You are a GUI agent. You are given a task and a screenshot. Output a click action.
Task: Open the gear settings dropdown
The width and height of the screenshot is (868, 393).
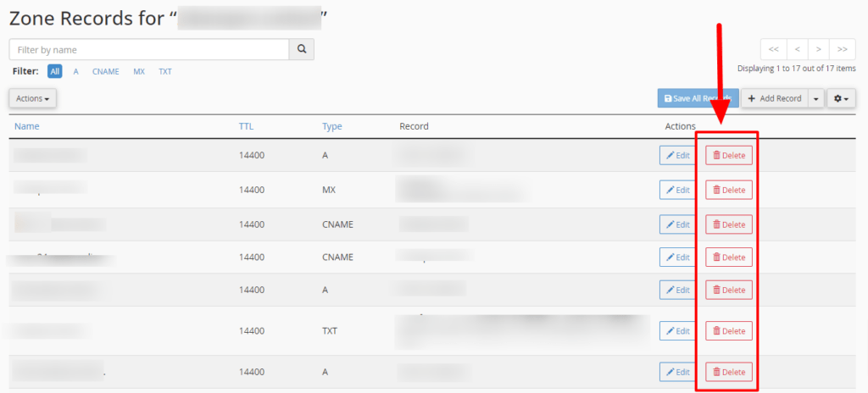pos(842,99)
